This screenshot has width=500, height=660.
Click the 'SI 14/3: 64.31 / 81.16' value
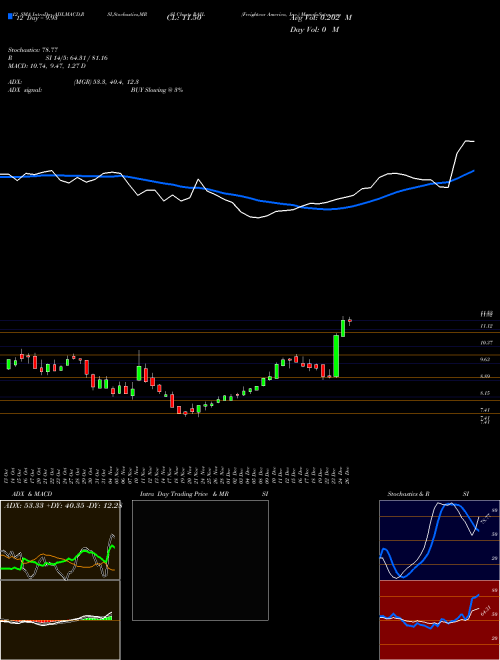pos(77,58)
